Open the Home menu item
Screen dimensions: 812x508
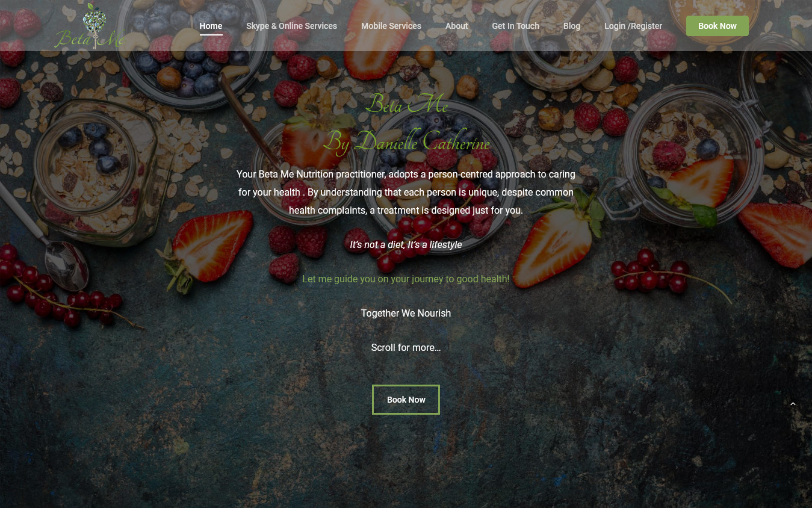pyautogui.click(x=211, y=26)
